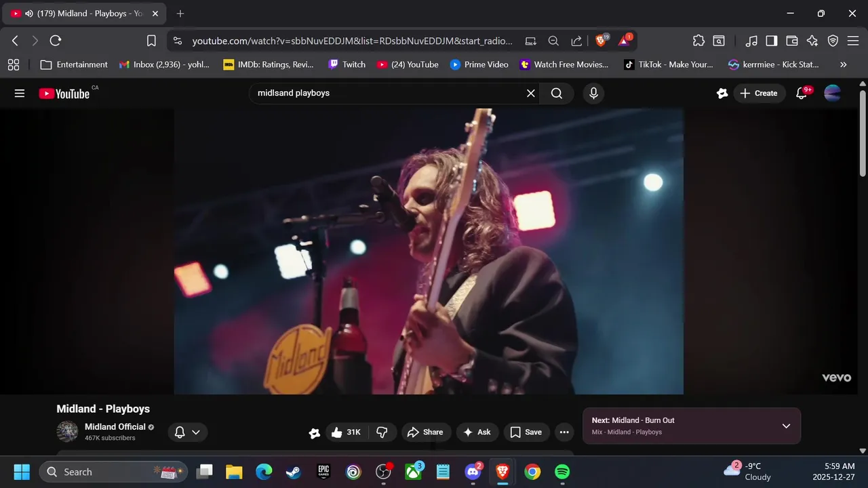Open Midland Official channel avatar
This screenshot has height=488, width=868.
click(67, 431)
